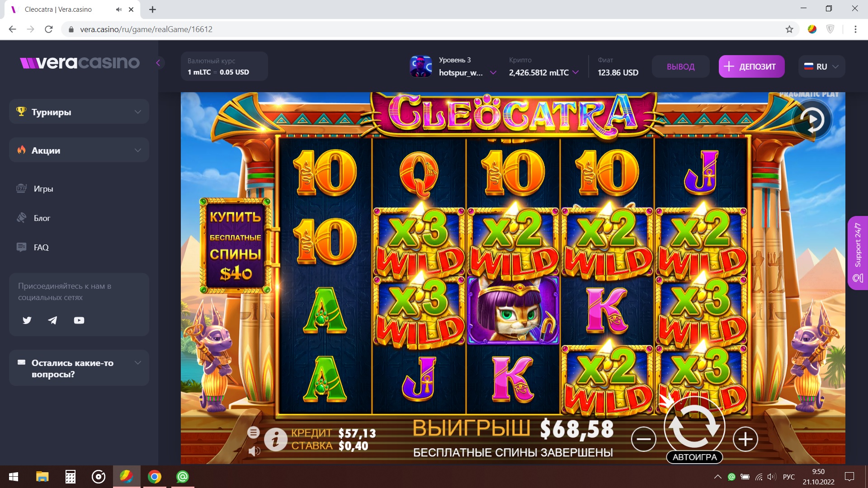Decrease the bet with minus button
868x488 pixels.
[x=644, y=439]
